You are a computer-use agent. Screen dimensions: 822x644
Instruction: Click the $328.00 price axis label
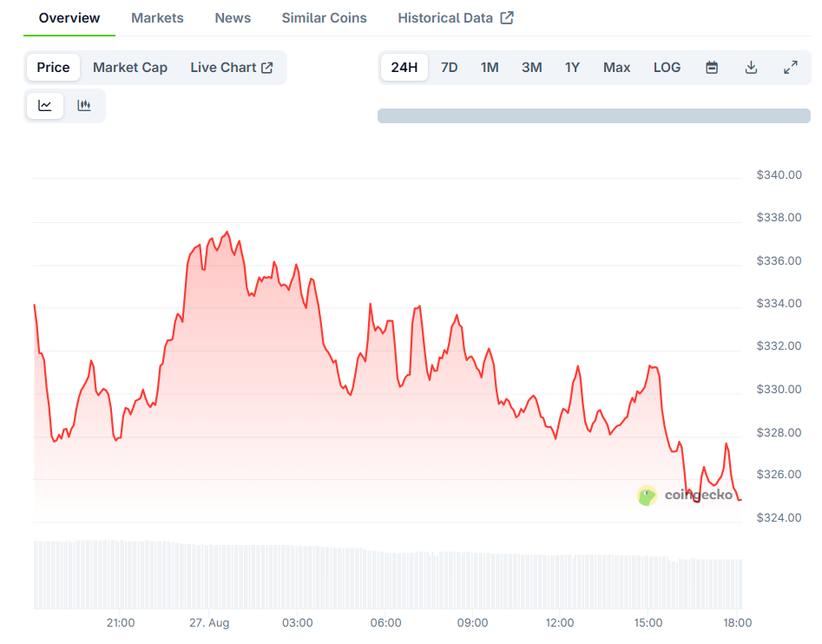coord(779,433)
